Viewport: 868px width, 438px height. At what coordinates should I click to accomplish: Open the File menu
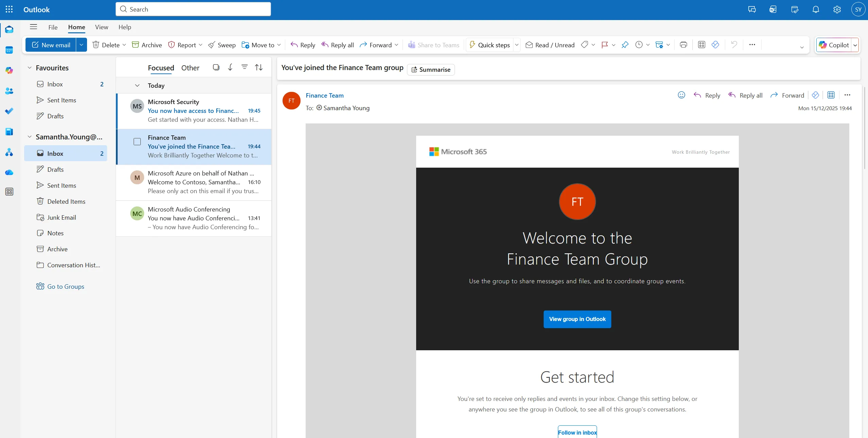point(53,27)
